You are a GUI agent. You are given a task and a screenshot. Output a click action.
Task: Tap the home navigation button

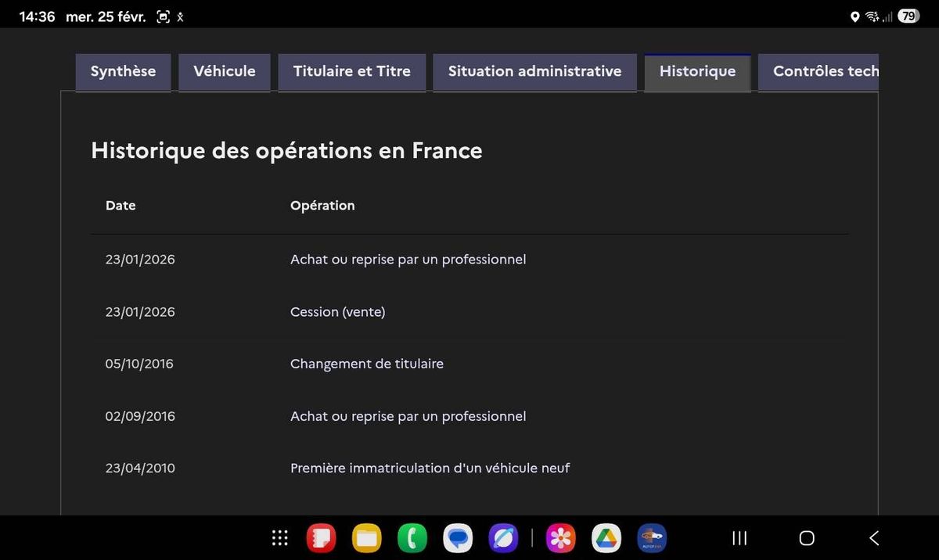pos(807,538)
